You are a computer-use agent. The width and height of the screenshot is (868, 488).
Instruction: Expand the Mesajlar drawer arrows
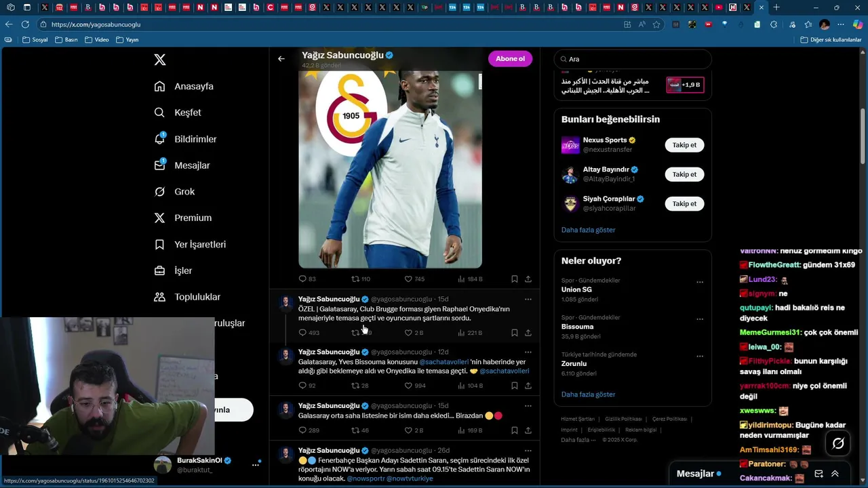click(835, 474)
